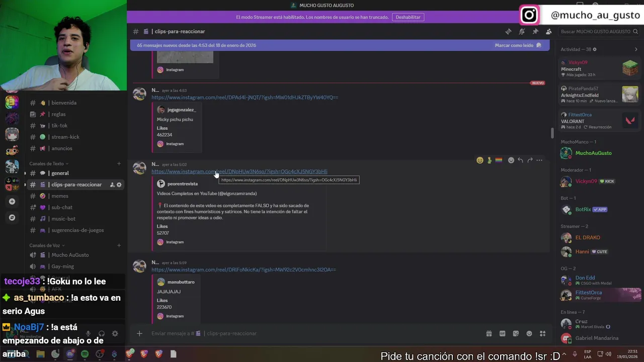
Task: Click the search box Buscar MUCHO GUSTO AUGUSTO
Action: click(x=599, y=31)
